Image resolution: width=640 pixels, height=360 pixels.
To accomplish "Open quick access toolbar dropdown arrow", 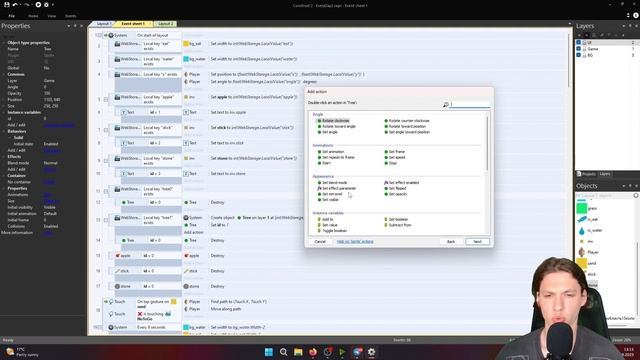I will tap(53, 5).
